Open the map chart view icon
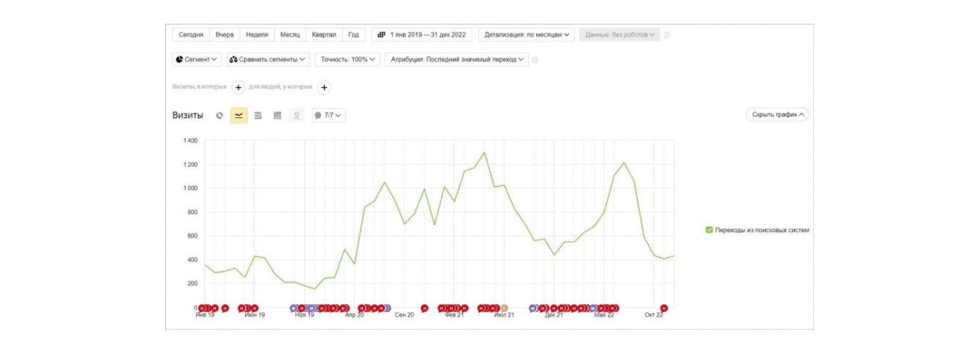The height and width of the screenshot is (353, 980). pyautogui.click(x=296, y=115)
